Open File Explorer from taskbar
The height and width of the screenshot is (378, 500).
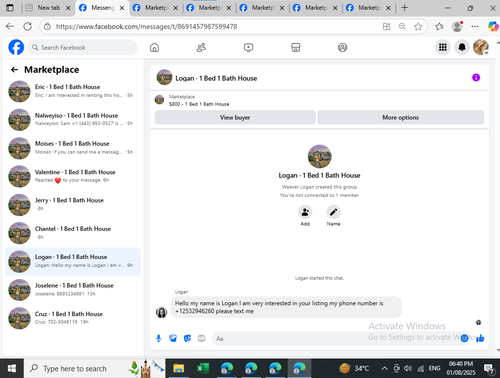[179, 368]
